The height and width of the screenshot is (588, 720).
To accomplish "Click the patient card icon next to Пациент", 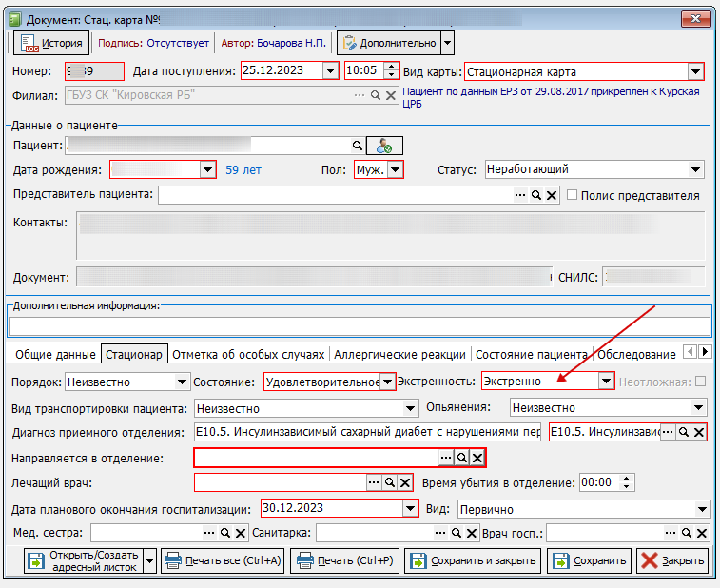I will point(384,147).
